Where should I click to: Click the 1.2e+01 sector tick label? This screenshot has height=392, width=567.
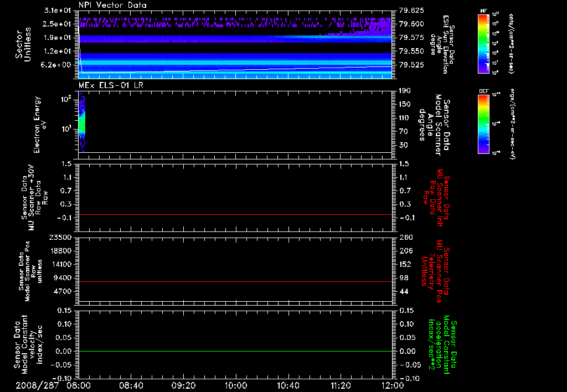tap(58, 51)
